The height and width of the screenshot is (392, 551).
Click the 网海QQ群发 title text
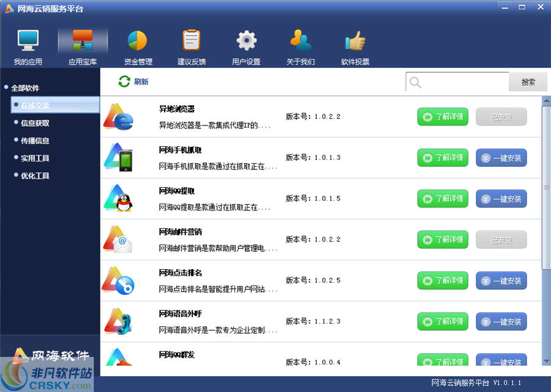click(x=177, y=355)
